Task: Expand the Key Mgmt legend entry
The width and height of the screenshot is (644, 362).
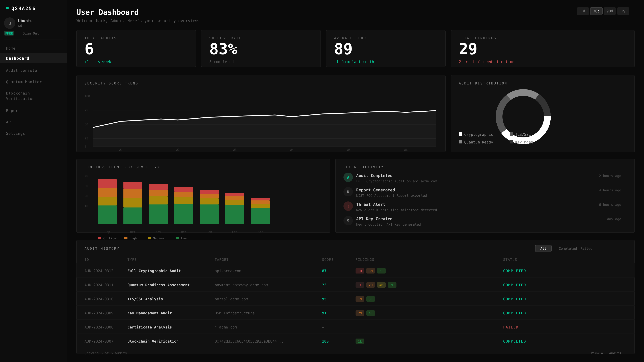Action: pos(511,142)
